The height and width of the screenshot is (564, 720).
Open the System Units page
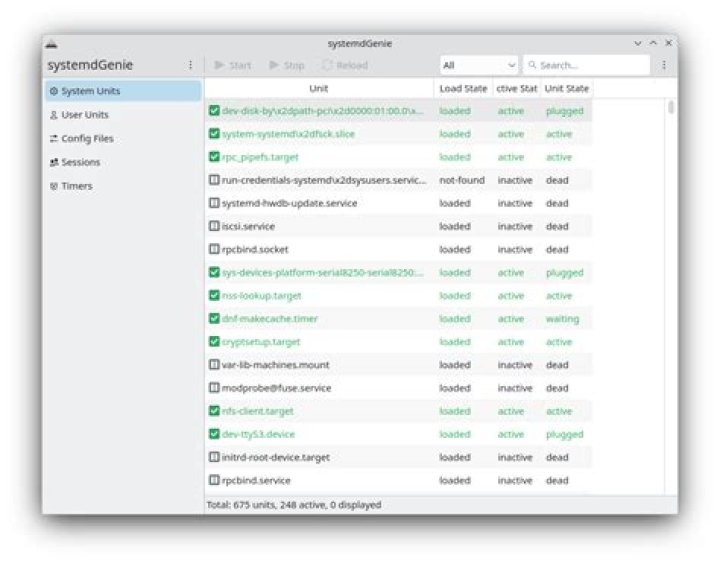pos(123,91)
